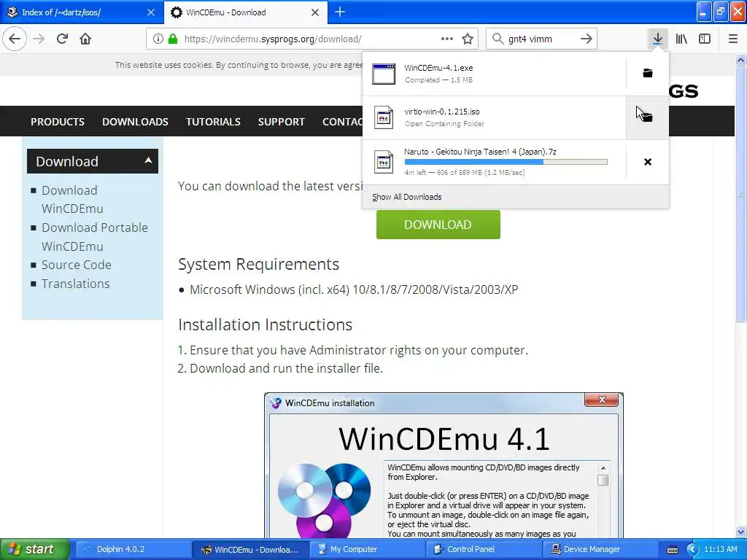Open page actions three-dots menu in address bar
Viewport: 747px width, 560px height.
tap(447, 39)
